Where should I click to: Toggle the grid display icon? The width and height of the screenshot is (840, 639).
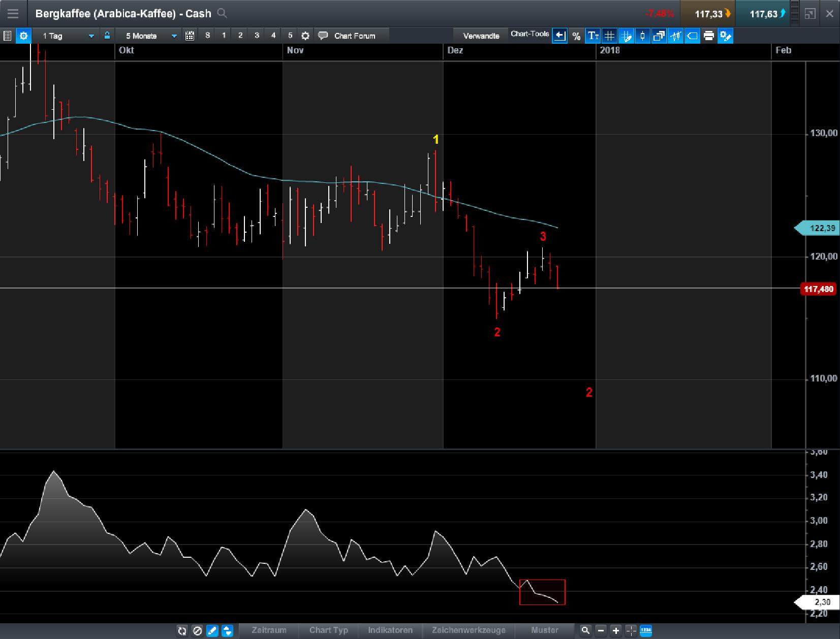point(609,36)
